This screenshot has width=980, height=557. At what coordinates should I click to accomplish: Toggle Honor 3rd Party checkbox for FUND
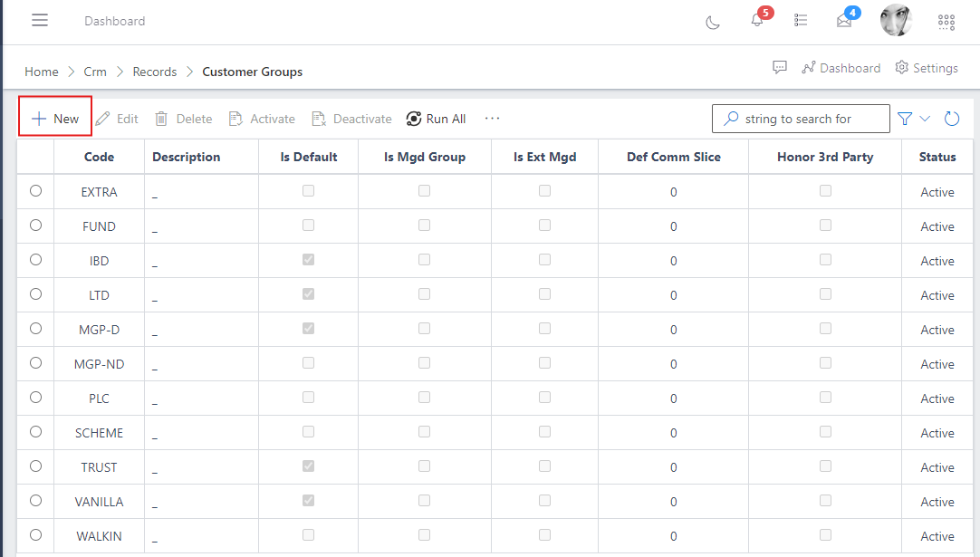click(825, 226)
